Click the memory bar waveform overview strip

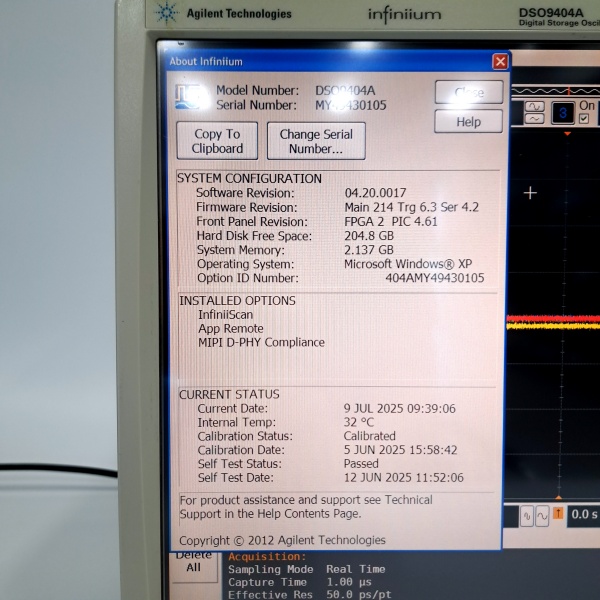coord(555,91)
